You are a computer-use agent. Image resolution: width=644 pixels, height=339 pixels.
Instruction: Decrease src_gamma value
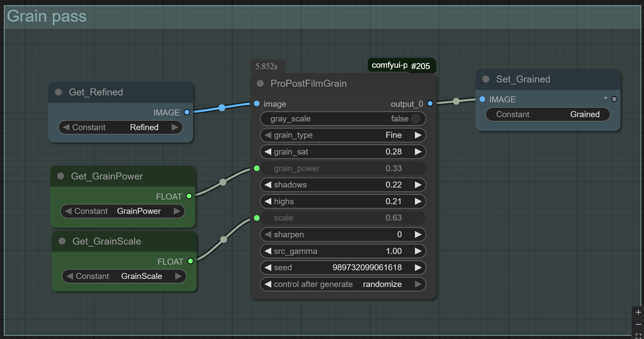coord(268,251)
